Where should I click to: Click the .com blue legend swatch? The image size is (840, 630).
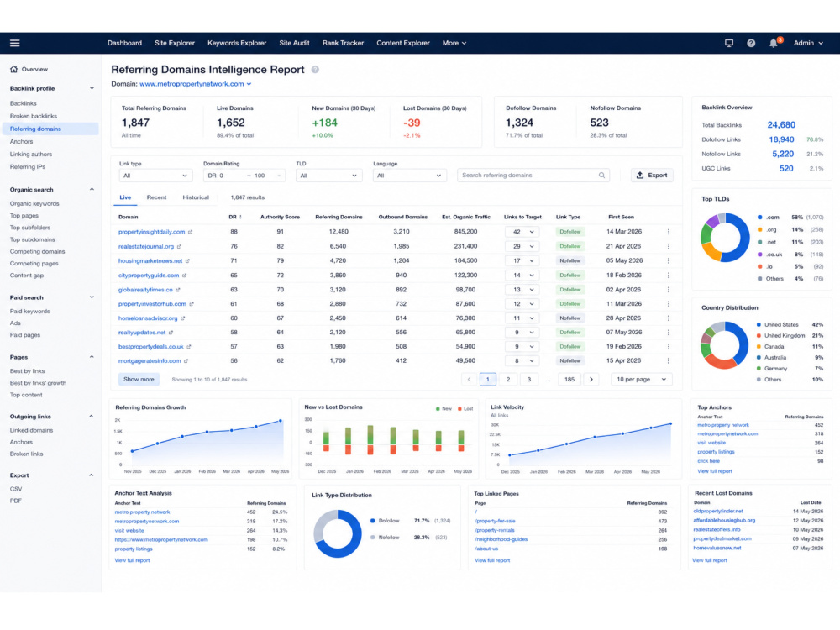point(759,218)
